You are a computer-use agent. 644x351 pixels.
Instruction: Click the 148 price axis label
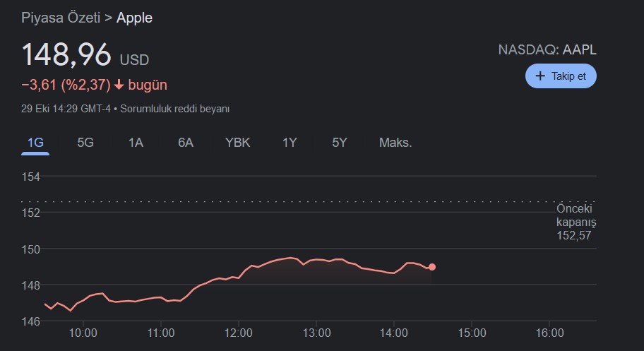coord(31,285)
